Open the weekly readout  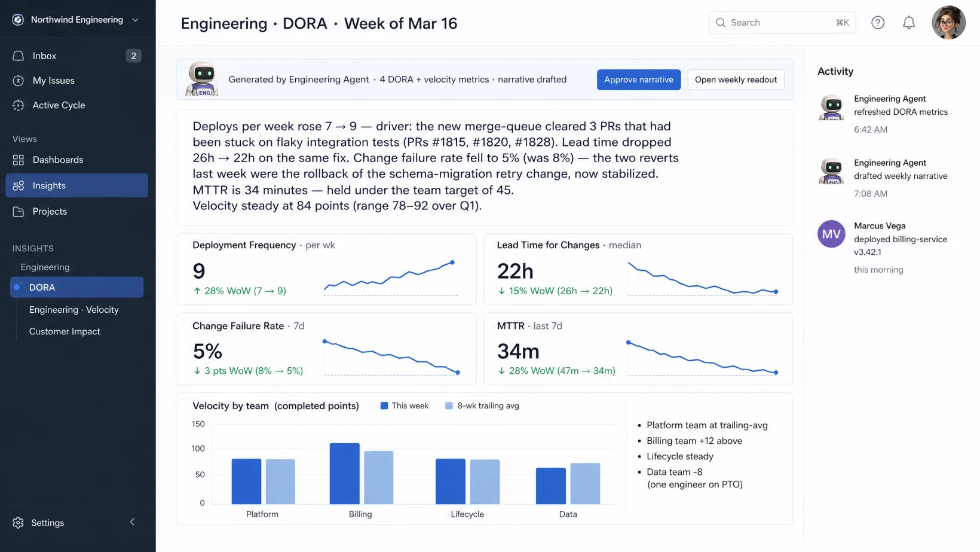coord(736,80)
